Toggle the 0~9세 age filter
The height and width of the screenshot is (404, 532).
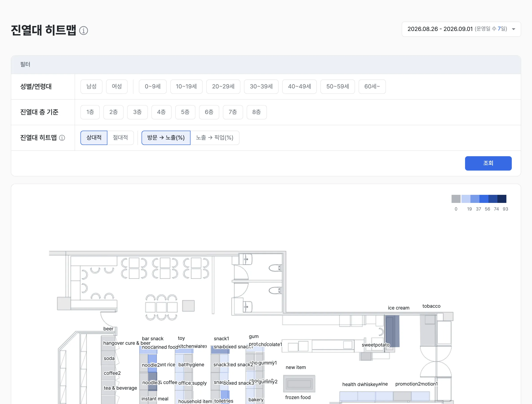153,87
